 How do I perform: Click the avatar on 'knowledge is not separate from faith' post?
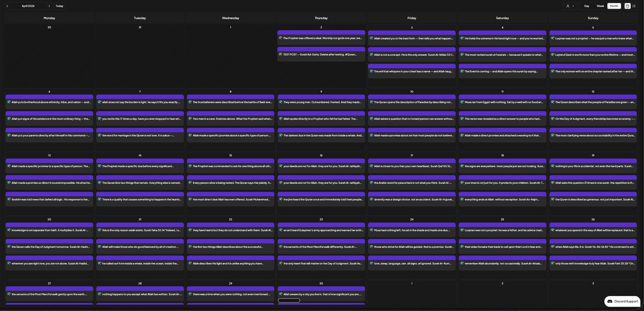9,230
